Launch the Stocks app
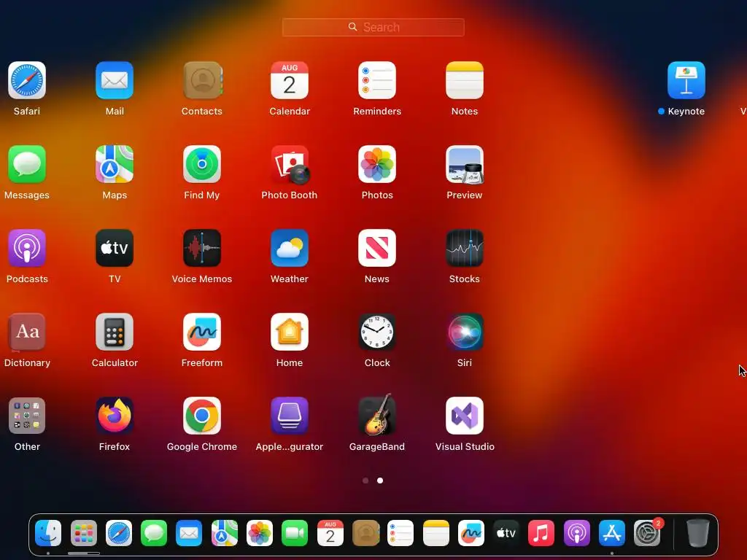 [465, 248]
